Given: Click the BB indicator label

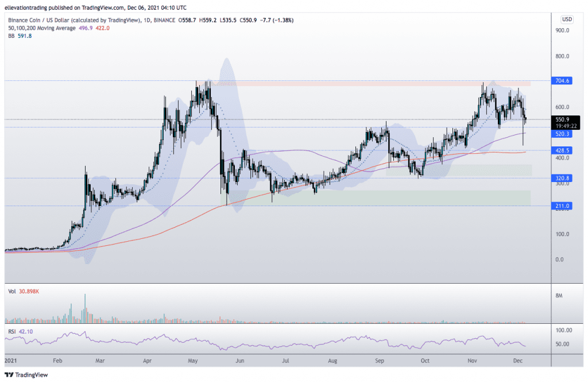Looking at the screenshot, I should pos(11,36).
